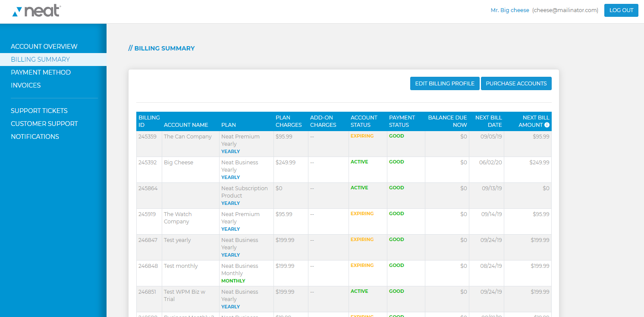This screenshot has height=317, width=644.
Task: Click EXPIRING status for The Can Company
Action: coord(362,136)
